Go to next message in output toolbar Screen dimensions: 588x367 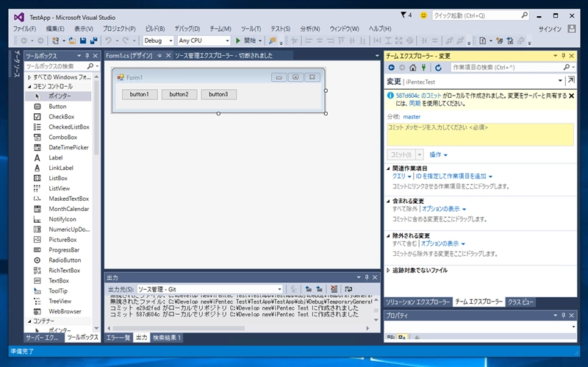click(x=319, y=289)
